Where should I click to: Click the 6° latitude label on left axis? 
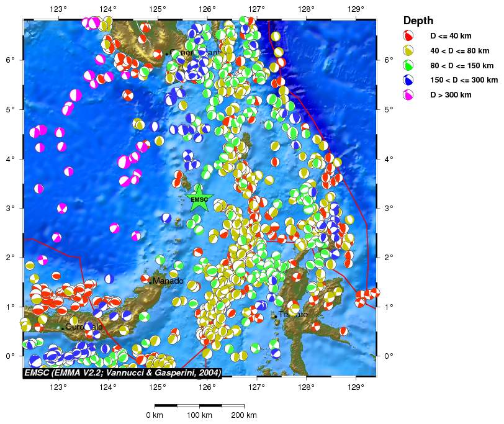point(9,60)
